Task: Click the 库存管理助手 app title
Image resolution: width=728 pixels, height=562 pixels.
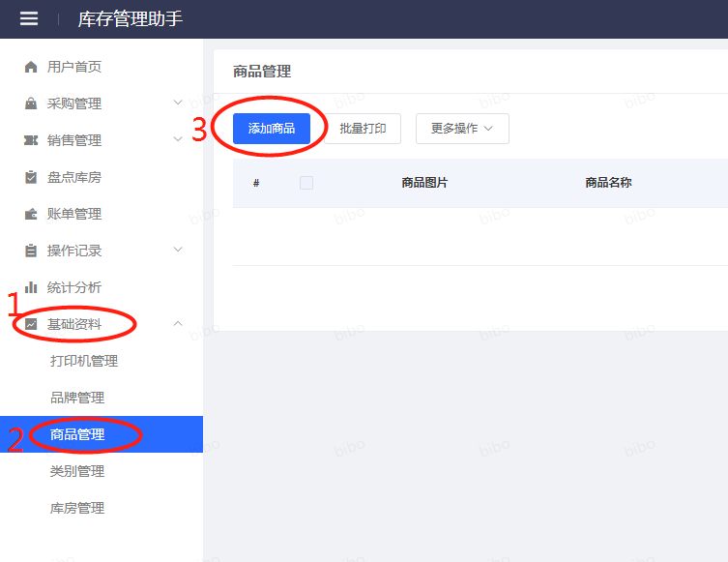Action: (x=130, y=19)
